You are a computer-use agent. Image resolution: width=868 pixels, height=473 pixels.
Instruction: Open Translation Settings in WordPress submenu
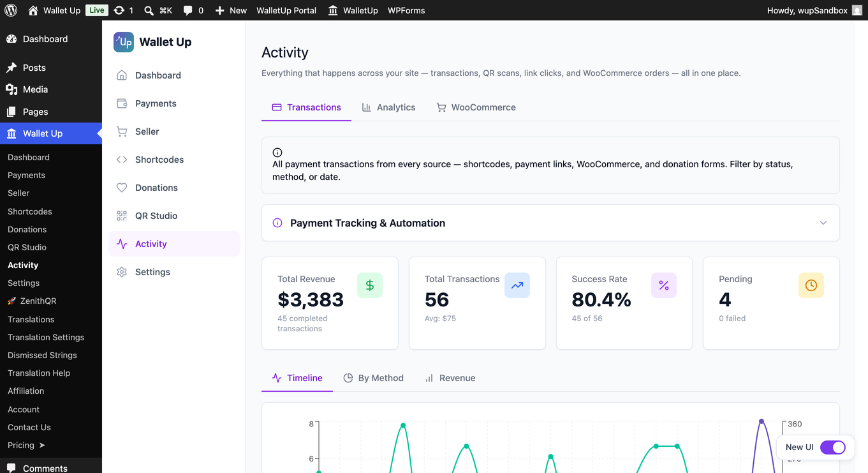(46, 337)
